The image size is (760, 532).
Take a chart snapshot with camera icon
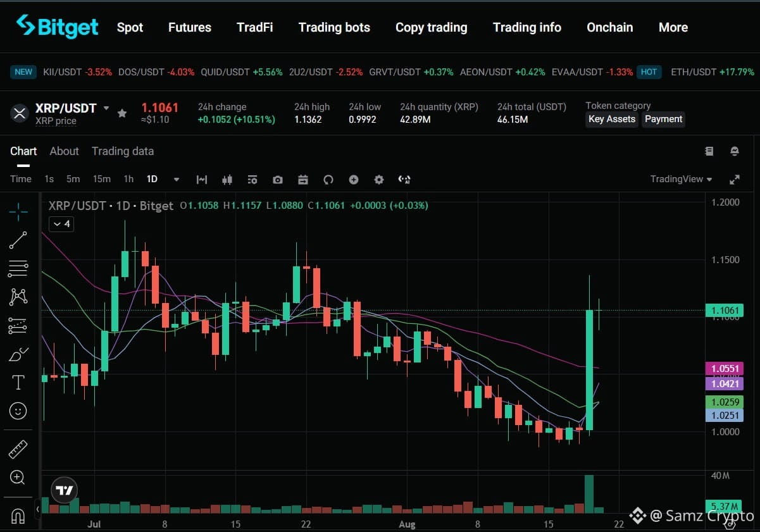tap(278, 180)
